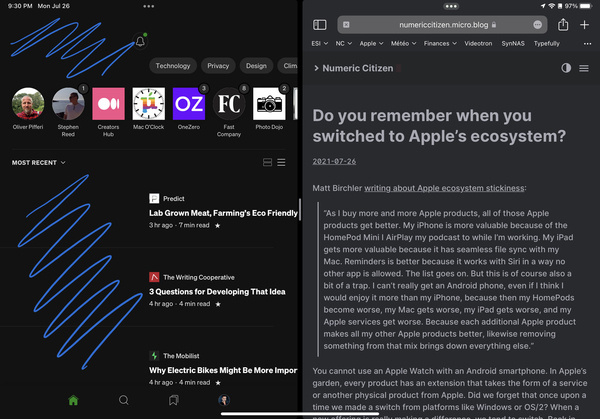Tap the Safari Share icon

coord(563,24)
